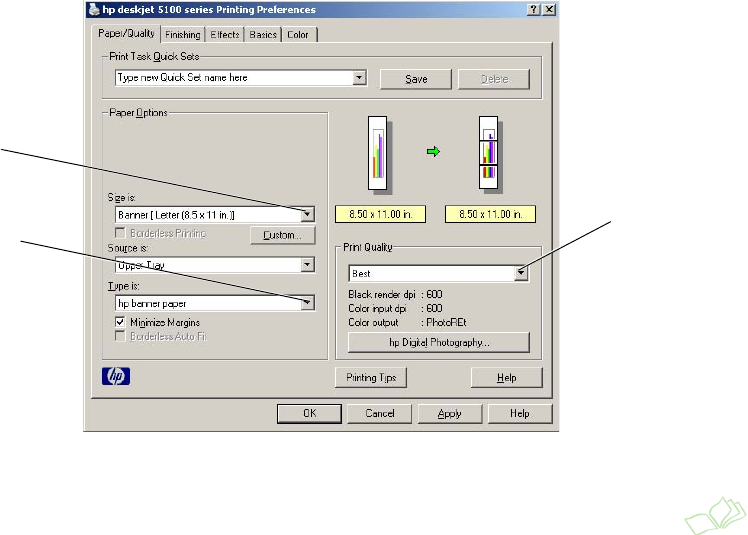Open hp Digital Photography options

coord(439,342)
